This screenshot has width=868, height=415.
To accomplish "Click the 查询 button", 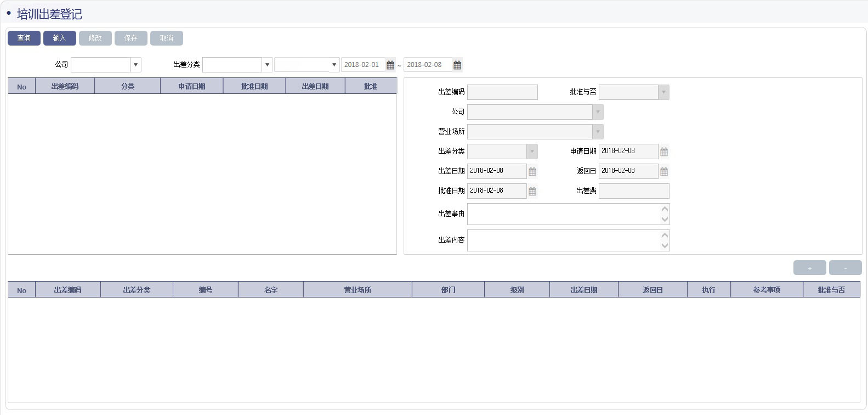I will 24,38.
